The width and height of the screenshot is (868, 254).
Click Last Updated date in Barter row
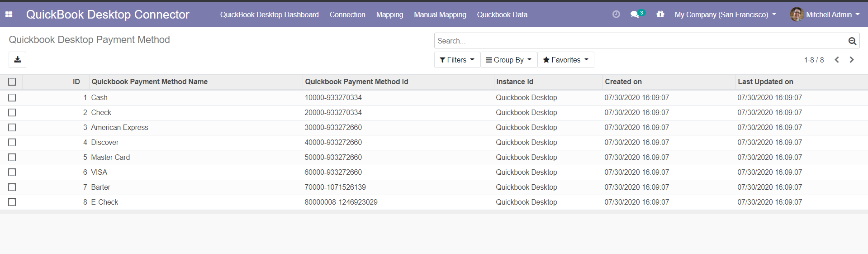(x=770, y=187)
